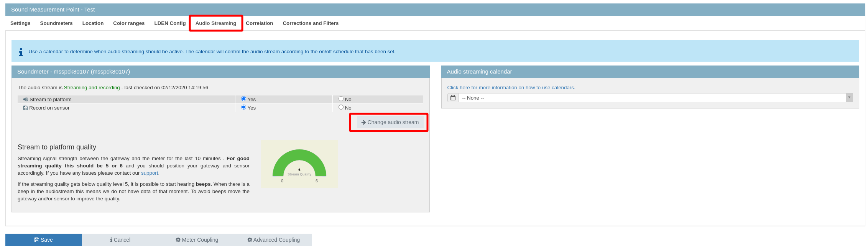Click the blue info icon in banner
Screen dimensions: 868x249
(21, 52)
